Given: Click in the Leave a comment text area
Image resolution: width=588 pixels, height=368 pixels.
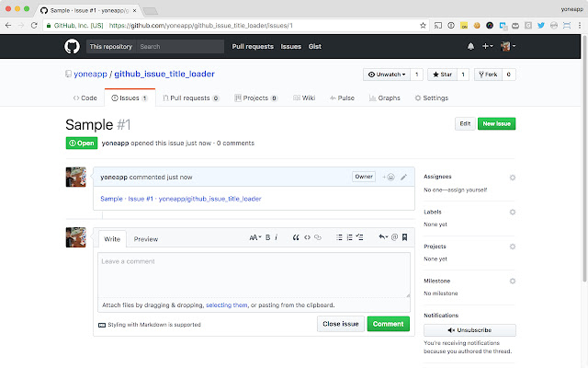Looking at the screenshot, I should [254, 274].
